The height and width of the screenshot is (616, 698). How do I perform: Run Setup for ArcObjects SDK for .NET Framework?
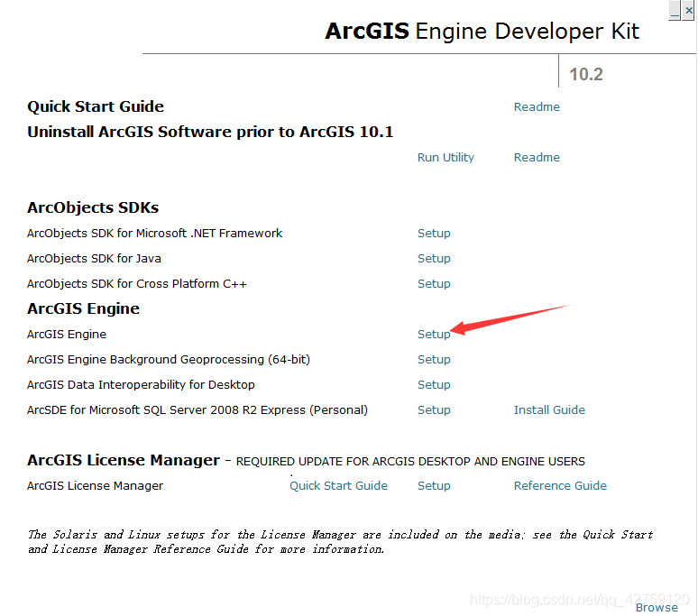[x=434, y=234]
